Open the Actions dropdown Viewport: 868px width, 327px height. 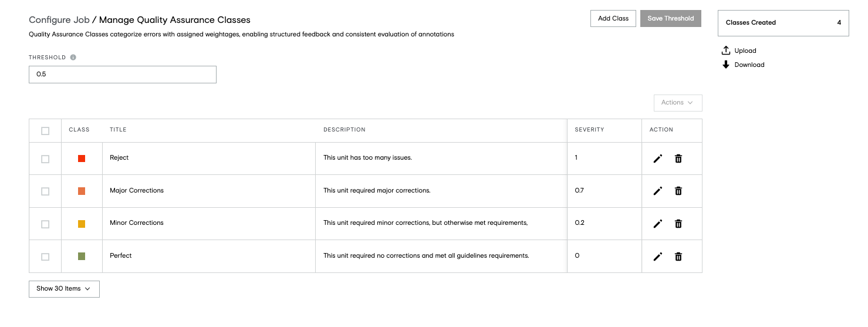pos(678,103)
